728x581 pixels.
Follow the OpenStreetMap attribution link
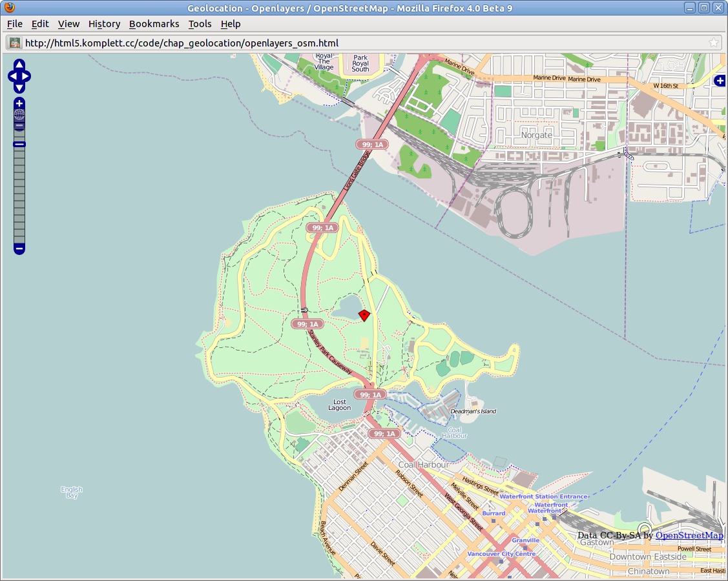coord(689,535)
